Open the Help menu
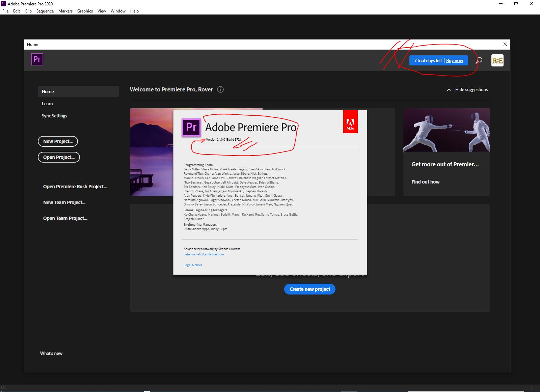The image size is (540, 392). (x=134, y=11)
